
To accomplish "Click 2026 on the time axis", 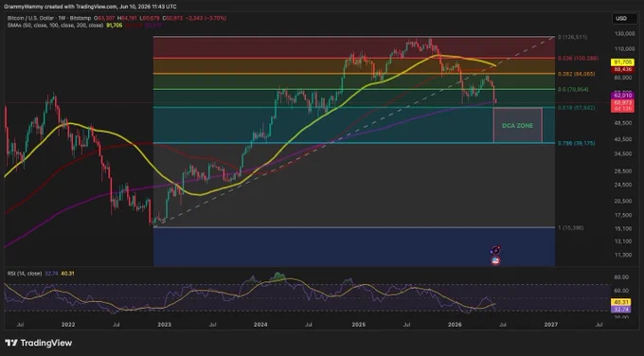I will [455, 325].
